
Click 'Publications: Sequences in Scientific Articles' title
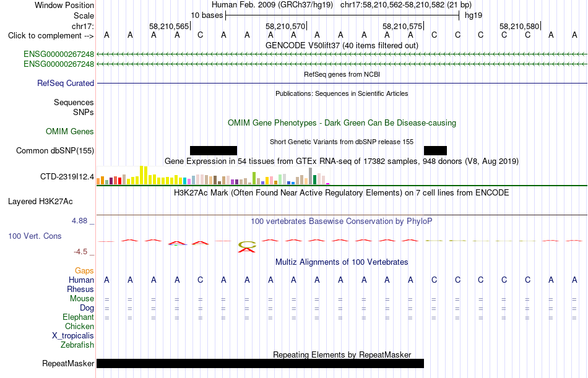(342, 93)
